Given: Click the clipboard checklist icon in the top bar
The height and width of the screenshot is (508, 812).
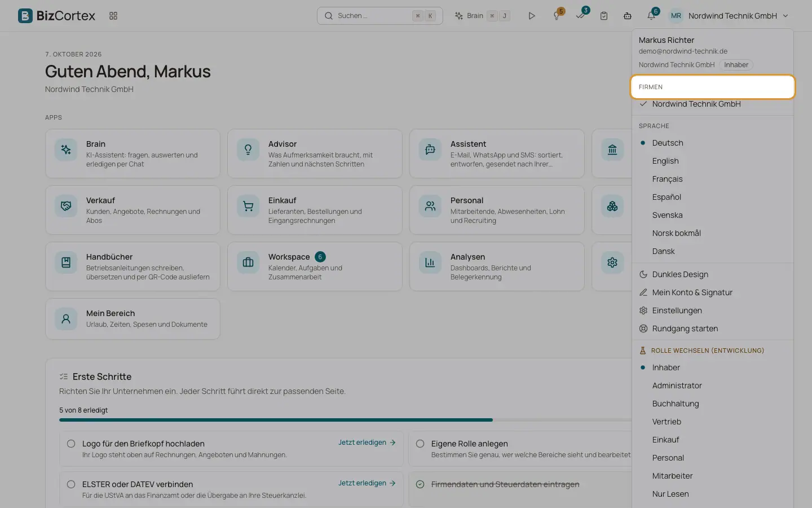Looking at the screenshot, I should point(604,16).
